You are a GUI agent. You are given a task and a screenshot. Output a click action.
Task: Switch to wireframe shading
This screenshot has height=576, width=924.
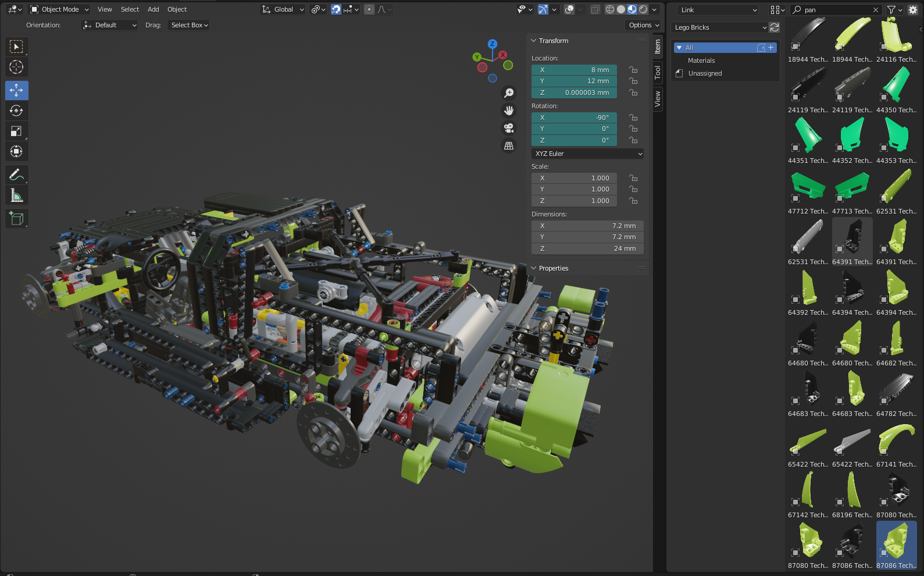click(x=610, y=9)
